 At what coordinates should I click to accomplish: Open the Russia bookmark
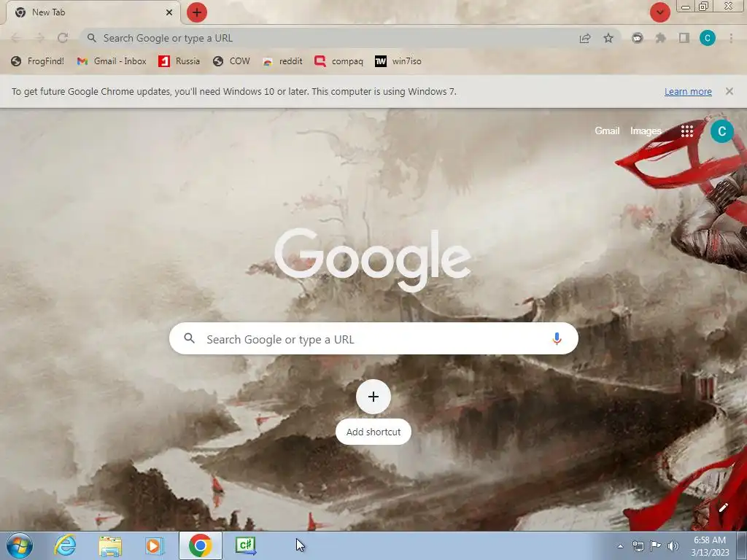(x=179, y=61)
